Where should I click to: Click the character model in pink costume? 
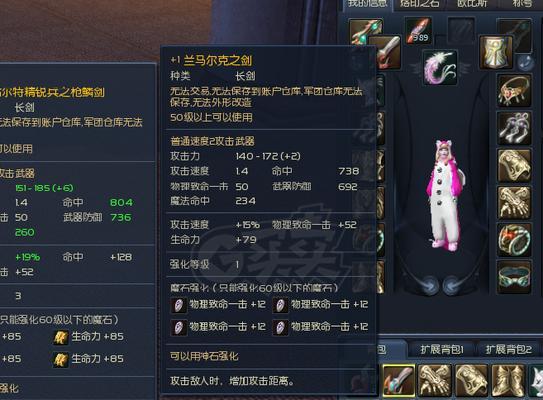(x=446, y=195)
